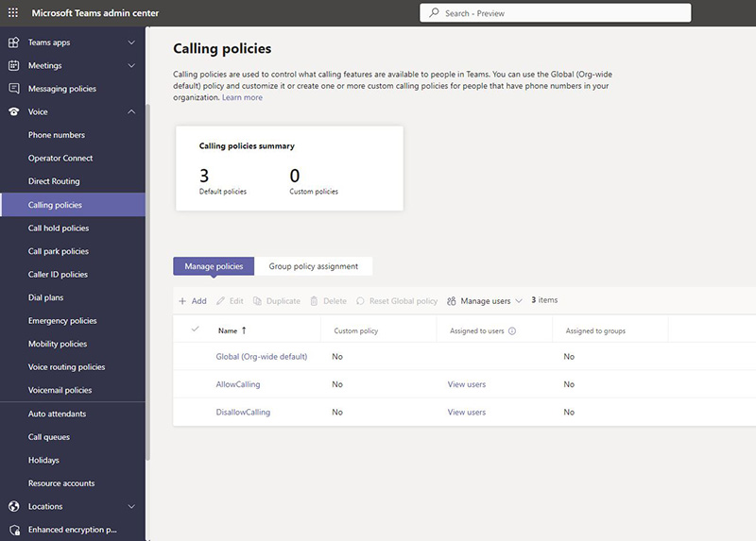
Task: Switch to Manage policies tab
Action: coord(214,266)
